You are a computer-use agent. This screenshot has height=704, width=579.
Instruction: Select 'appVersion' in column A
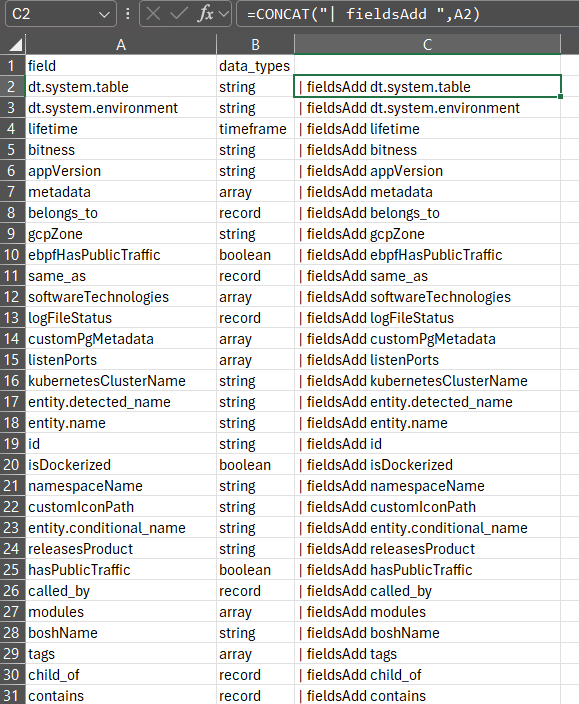point(121,171)
